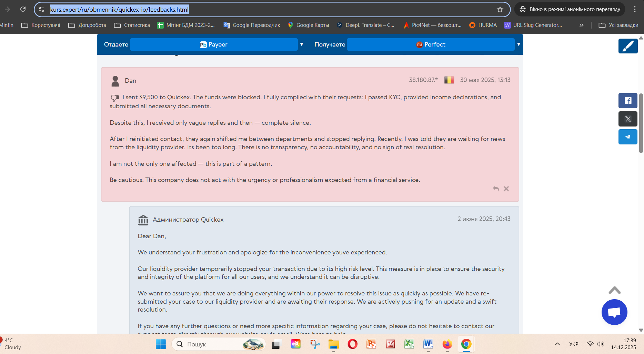Switch to Firefox on the taskbar
The height and width of the screenshot is (354, 644).
(447, 344)
